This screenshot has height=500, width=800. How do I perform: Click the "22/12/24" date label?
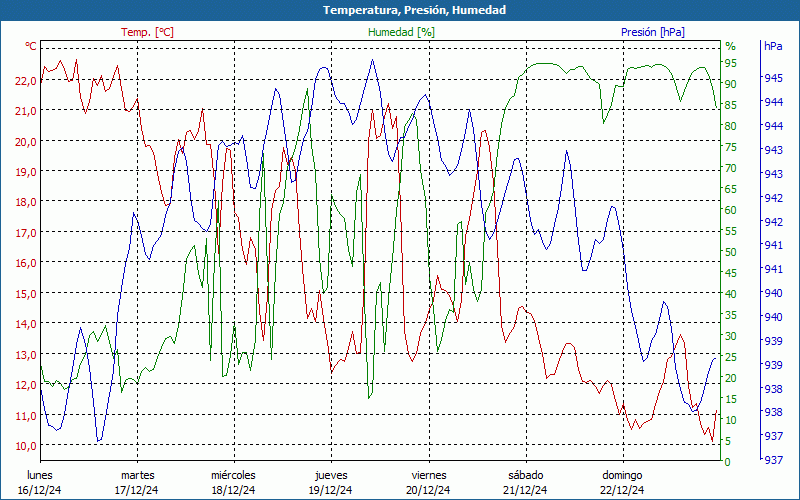622,490
